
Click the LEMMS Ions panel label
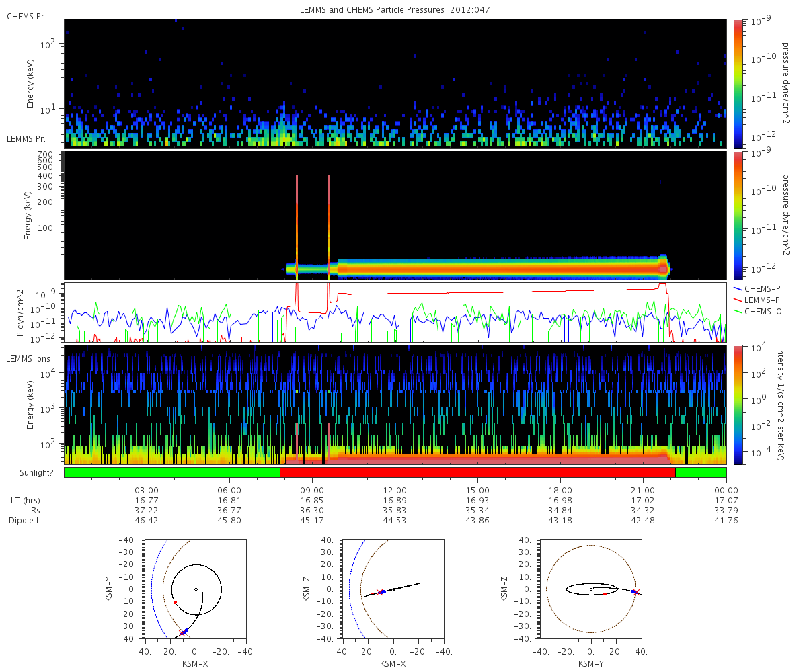point(27,360)
